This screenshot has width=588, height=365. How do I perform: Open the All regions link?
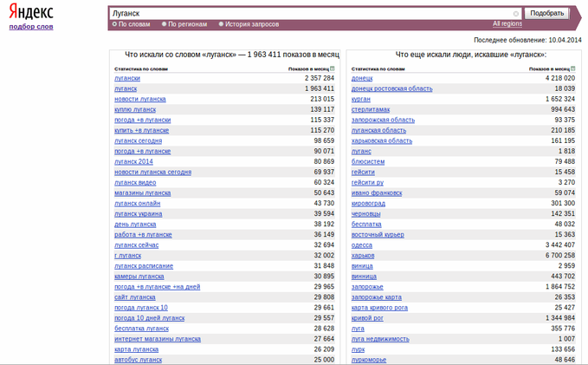(507, 23)
